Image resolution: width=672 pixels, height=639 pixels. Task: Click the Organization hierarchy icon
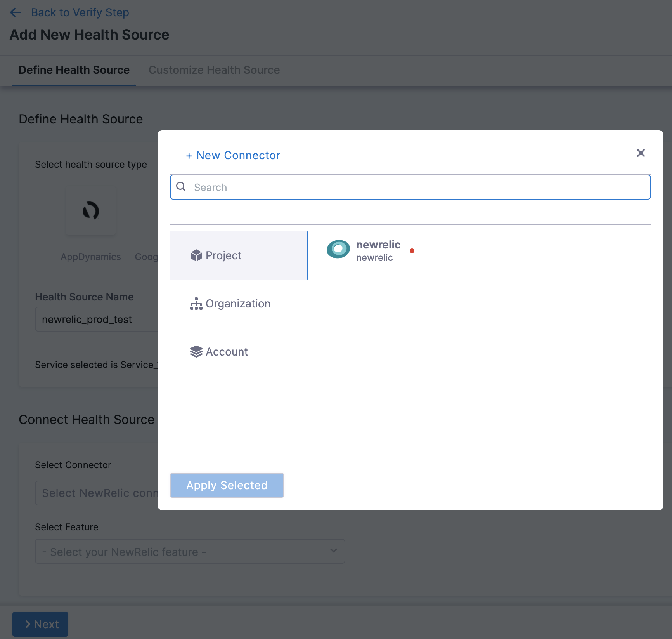click(196, 304)
